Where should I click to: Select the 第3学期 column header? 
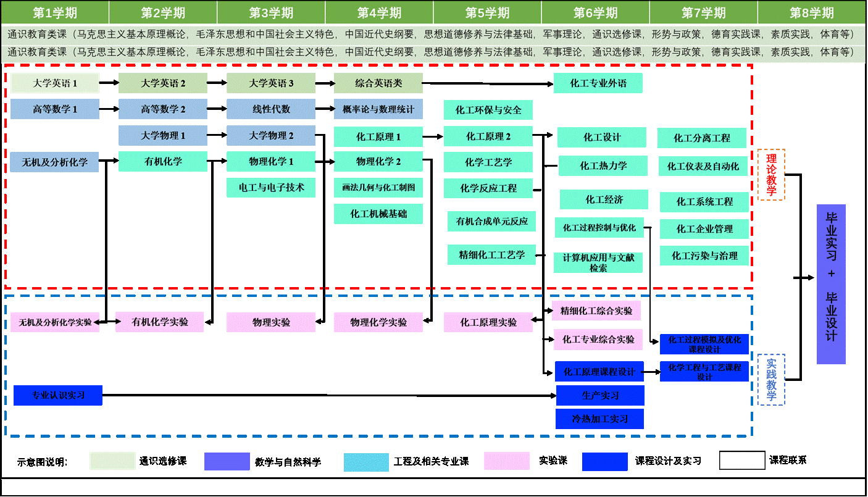[271, 12]
